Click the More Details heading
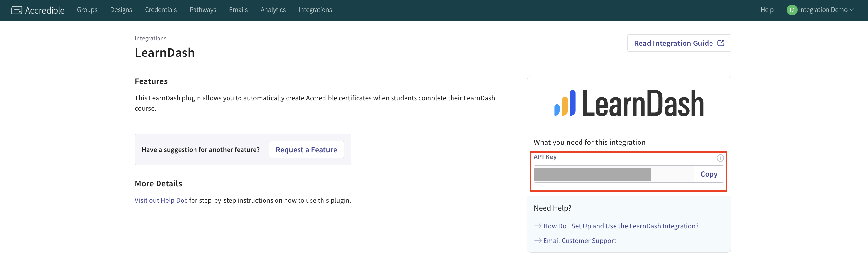 [x=158, y=183]
